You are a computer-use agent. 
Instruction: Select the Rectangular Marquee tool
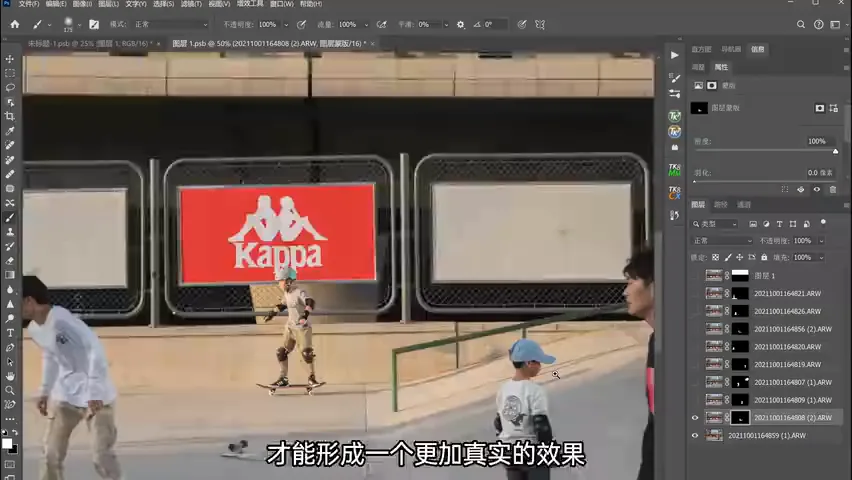[10, 73]
